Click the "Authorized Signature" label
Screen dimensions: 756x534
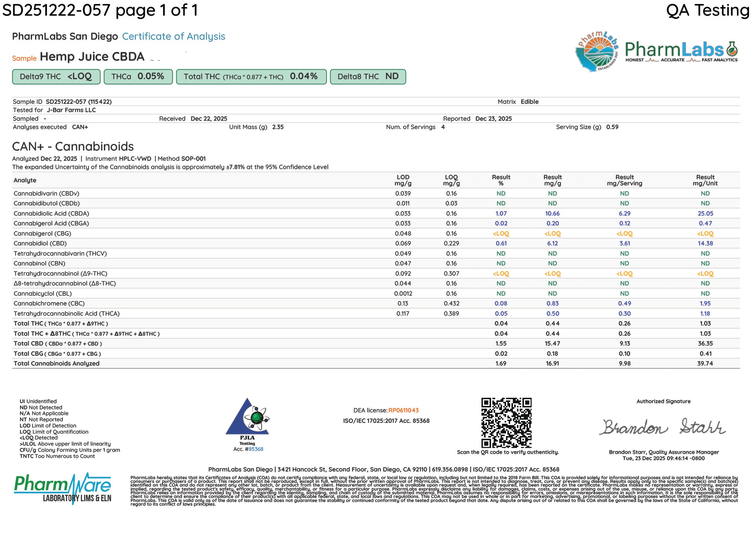click(x=663, y=402)
